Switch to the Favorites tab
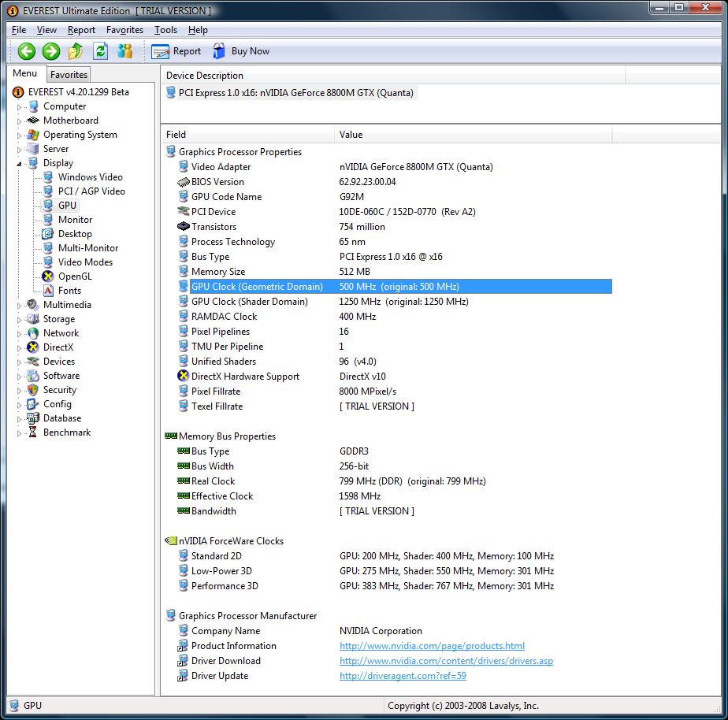 point(69,74)
